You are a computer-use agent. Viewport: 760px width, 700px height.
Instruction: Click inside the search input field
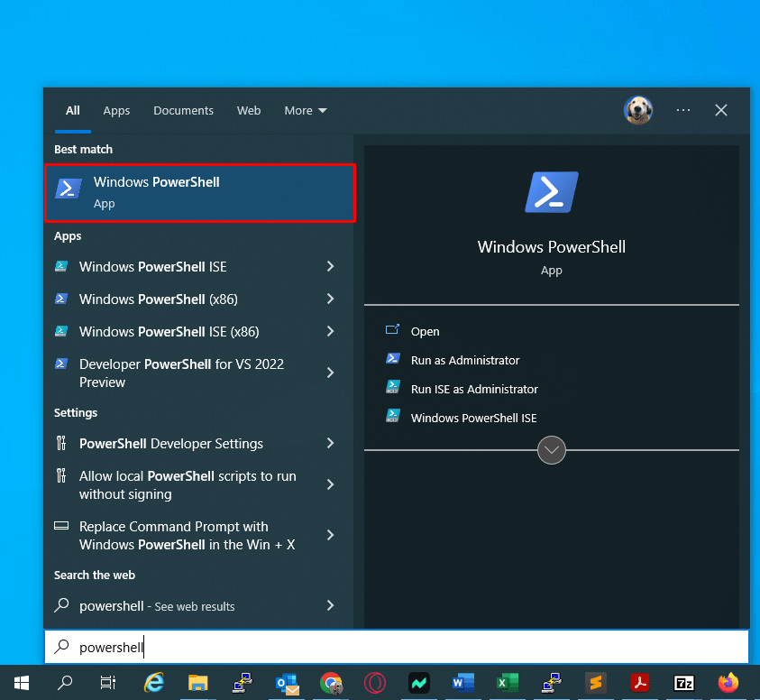click(x=270, y=647)
